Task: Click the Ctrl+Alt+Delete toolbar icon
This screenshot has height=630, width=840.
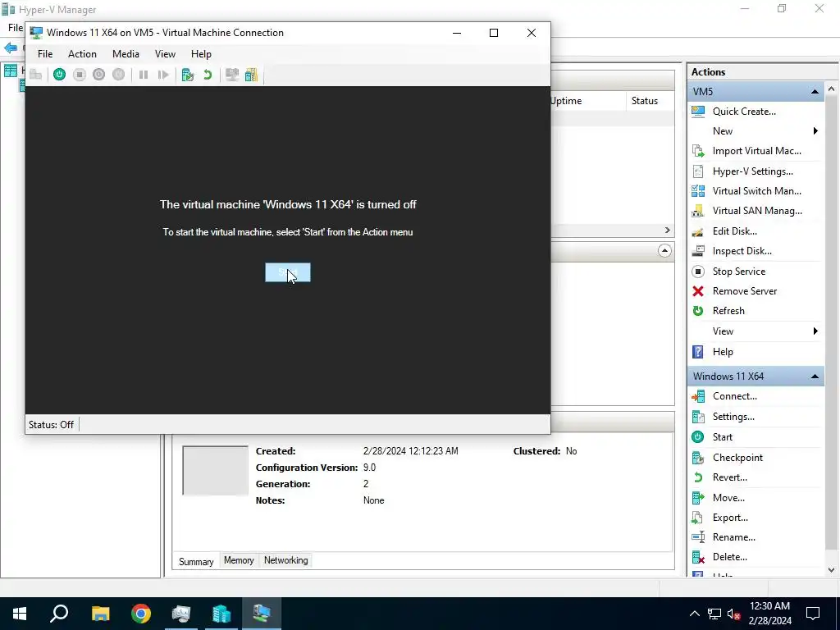Action: pyautogui.click(x=36, y=75)
